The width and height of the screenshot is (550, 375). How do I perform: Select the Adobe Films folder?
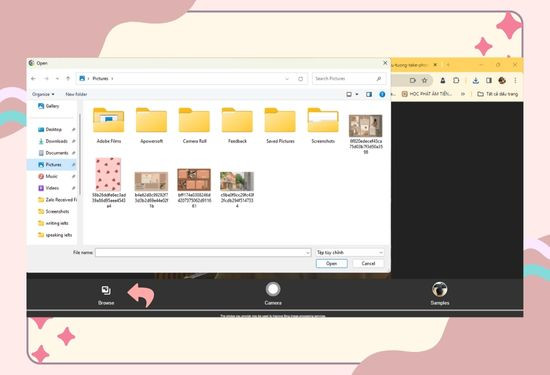(109, 125)
